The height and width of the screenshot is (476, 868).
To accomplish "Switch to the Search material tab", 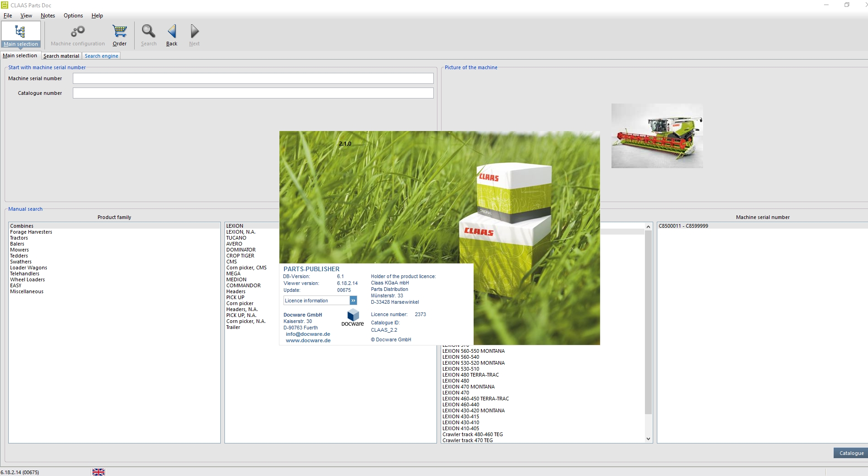I will (x=61, y=56).
